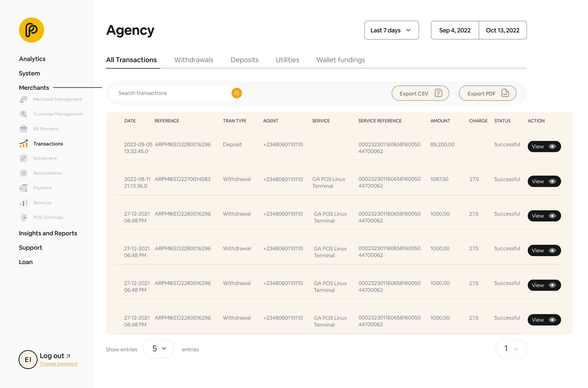Open Insights and Reports menu

pyautogui.click(x=48, y=233)
